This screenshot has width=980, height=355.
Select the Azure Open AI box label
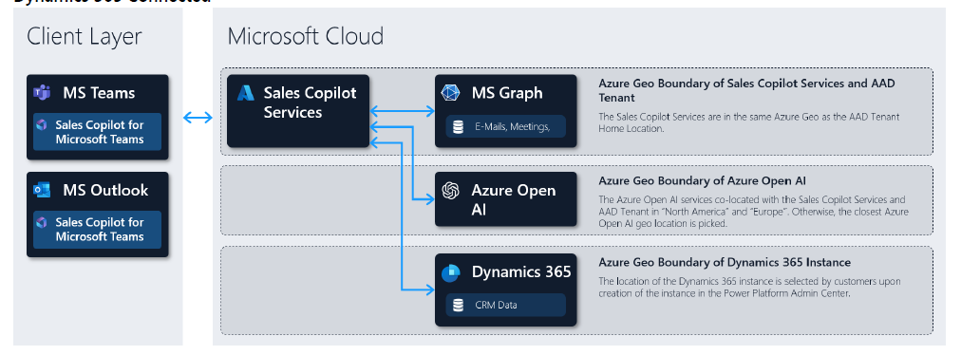[514, 200]
